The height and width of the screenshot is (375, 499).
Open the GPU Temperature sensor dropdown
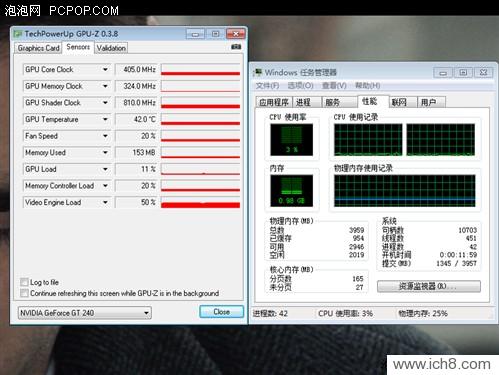click(105, 119)
